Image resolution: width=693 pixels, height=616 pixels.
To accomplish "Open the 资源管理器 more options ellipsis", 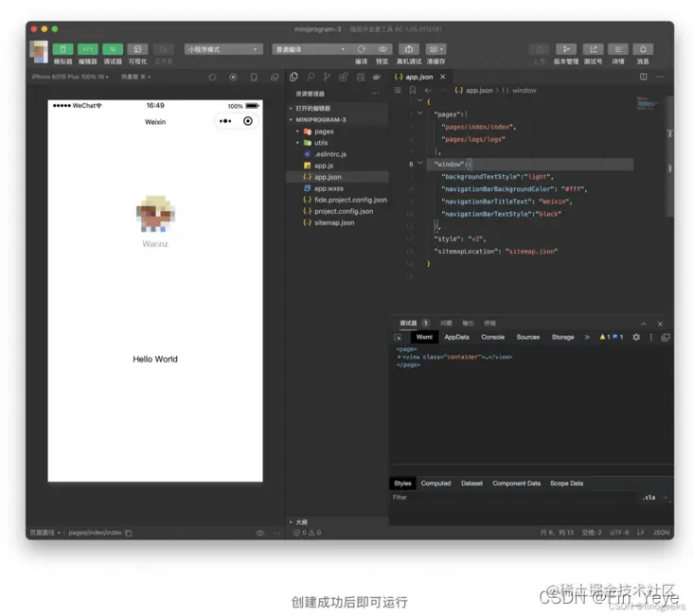I will pos(375,94).
